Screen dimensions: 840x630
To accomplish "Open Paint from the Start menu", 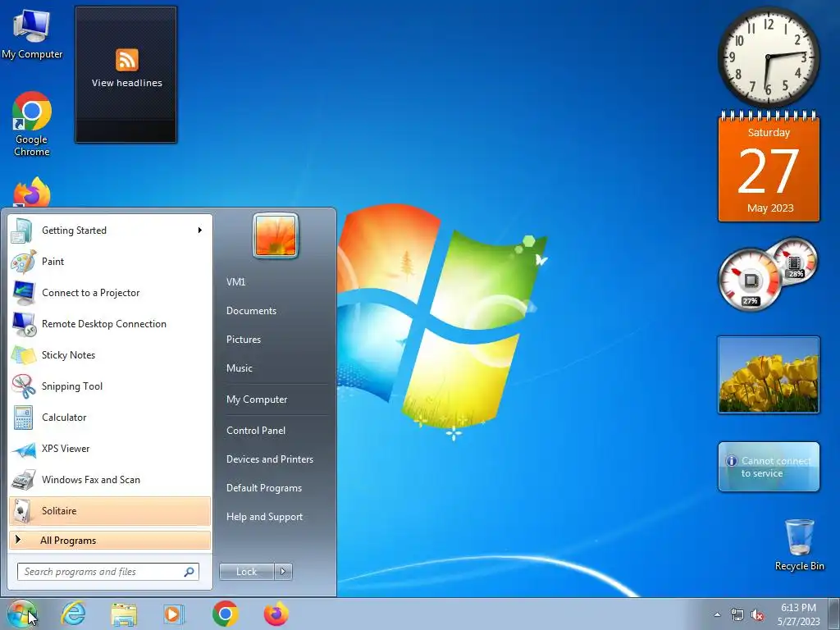I will (x=110, y=262).
